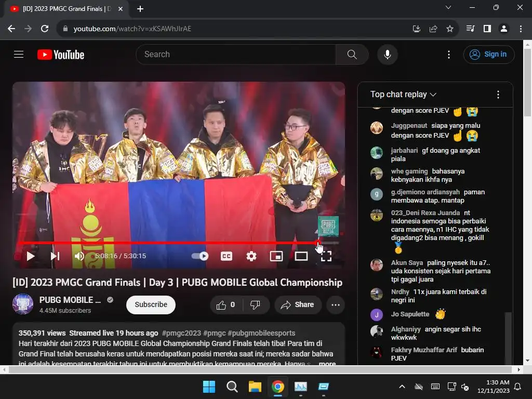
Task: Click Jo Sapulette's avatar icon
Action: point(377,315)
